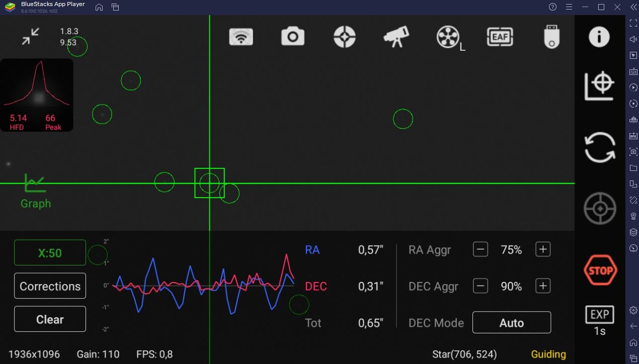Open the EAF focuser icon
The image size is (639, 364).
[500, 37]
